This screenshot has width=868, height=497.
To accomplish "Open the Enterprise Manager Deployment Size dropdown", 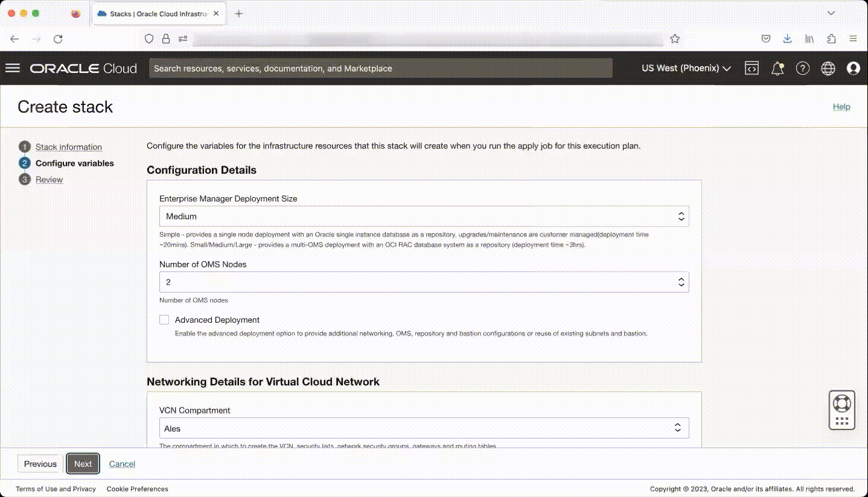I will click(x=424, y=216).
